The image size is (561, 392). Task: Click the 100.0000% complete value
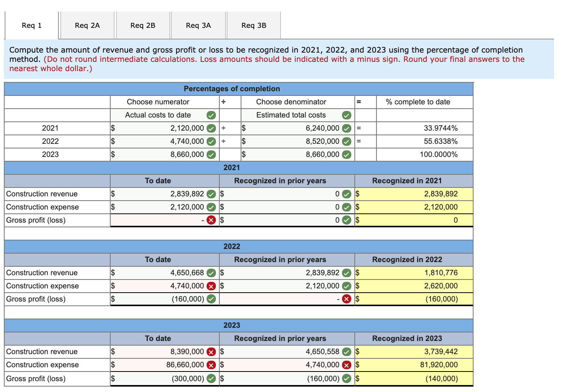(439, 155)
